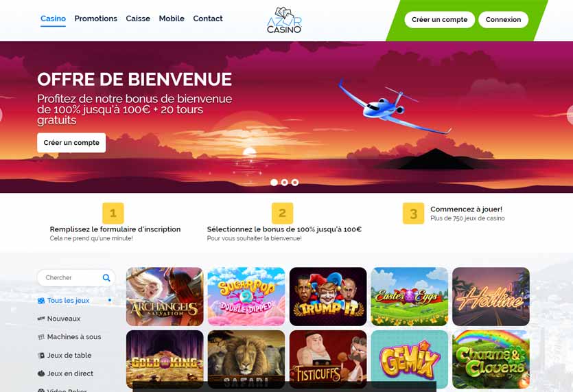Click the Chercher search field
This screenshot has width=573, height=392.
click(76, 277)
